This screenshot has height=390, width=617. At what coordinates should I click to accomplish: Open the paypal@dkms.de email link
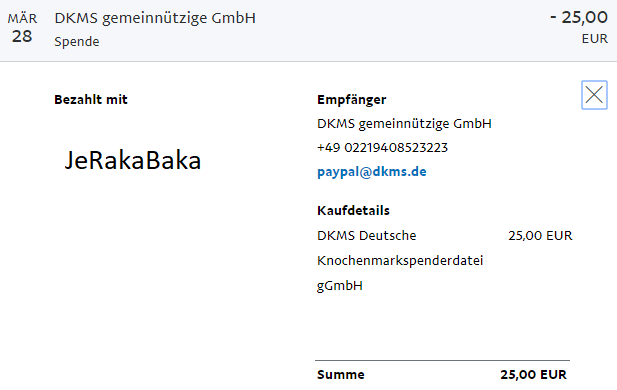coord(371,172)
